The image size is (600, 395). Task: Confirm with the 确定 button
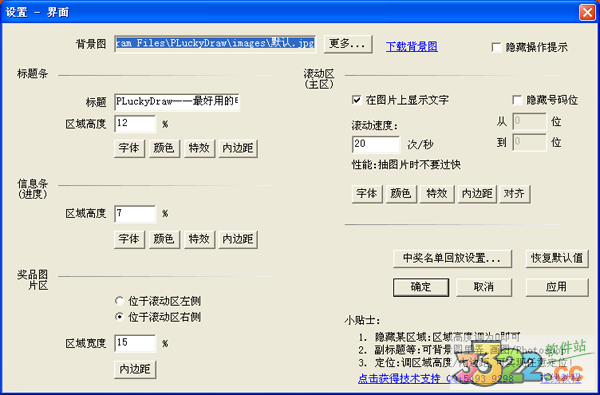421,287
